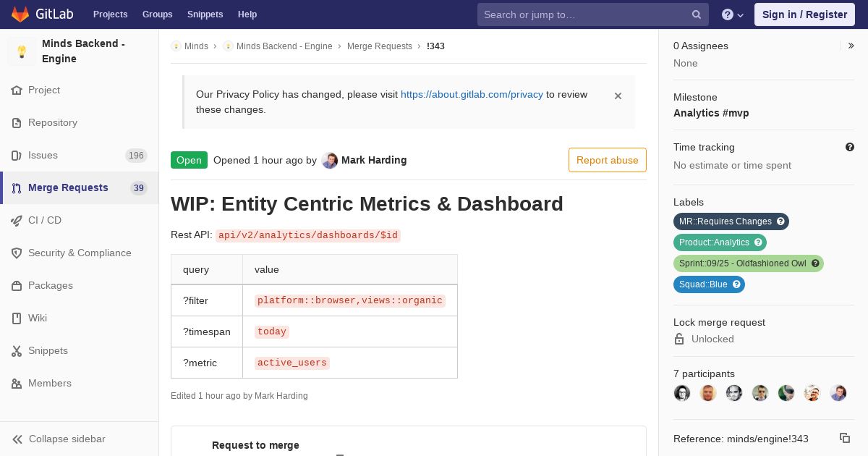The width and height of the screenshot is (868, 456).
Task: Open the Groups menu in top bar
Action: [157, 14]
